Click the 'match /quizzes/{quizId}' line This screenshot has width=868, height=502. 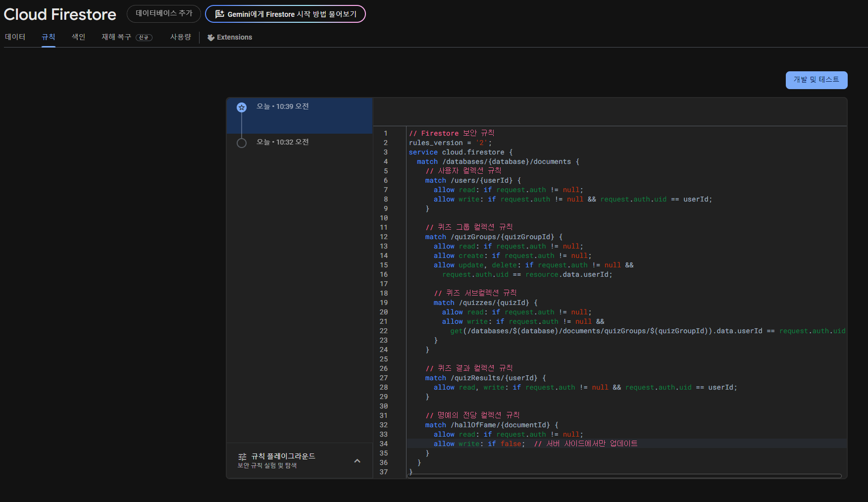[486, 303]
